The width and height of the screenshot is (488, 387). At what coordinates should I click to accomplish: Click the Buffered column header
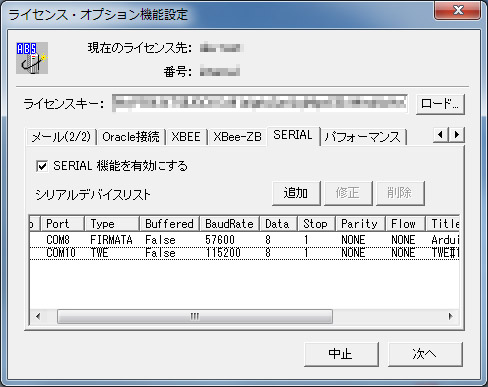(169, 224)
